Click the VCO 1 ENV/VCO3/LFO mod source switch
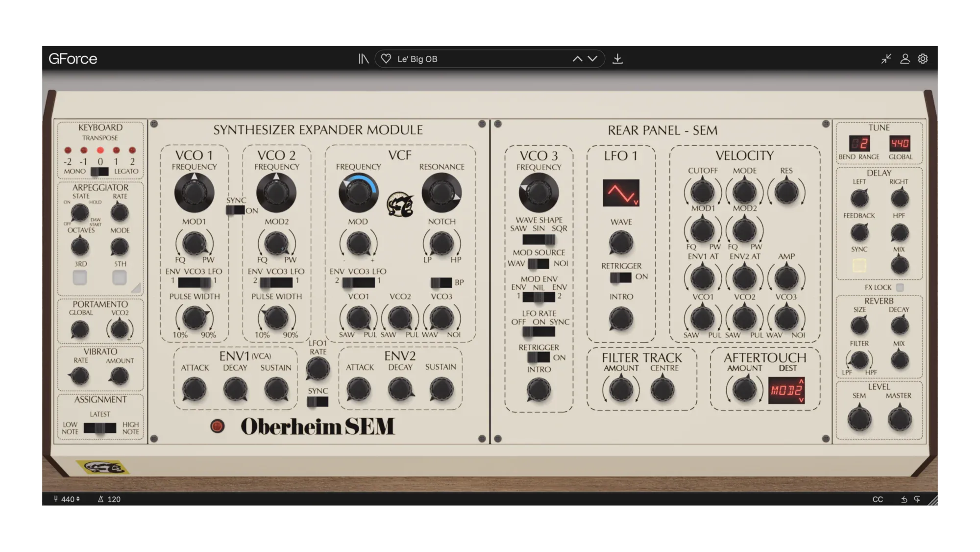 tap(194, 282)
